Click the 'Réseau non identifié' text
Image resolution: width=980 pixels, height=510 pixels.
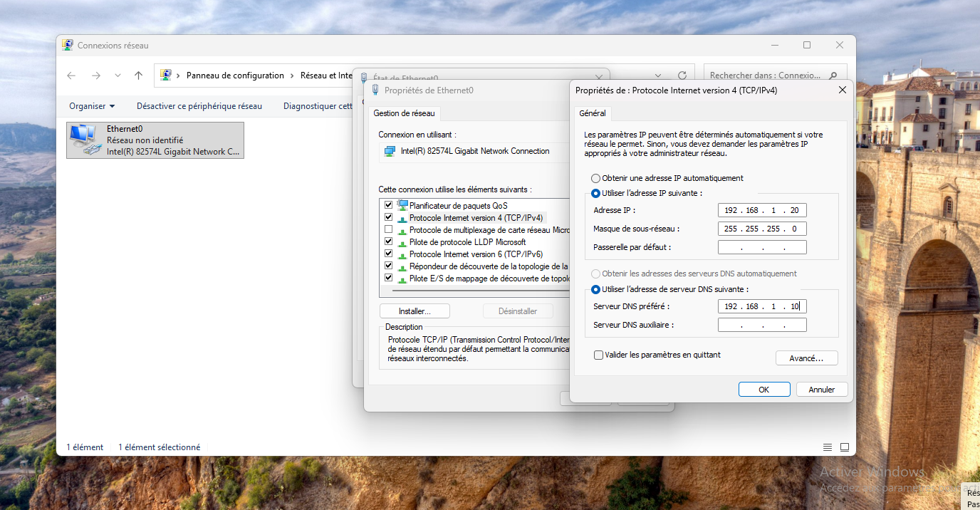click(145, 140)
